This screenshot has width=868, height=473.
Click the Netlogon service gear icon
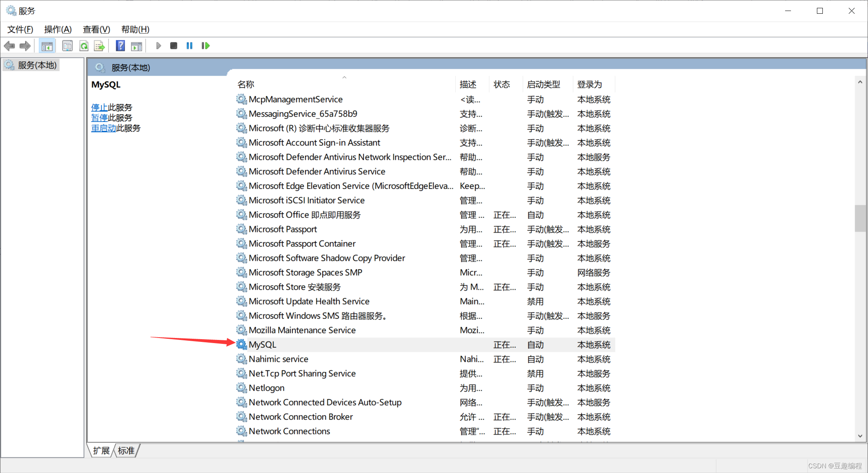pos(241,388)
